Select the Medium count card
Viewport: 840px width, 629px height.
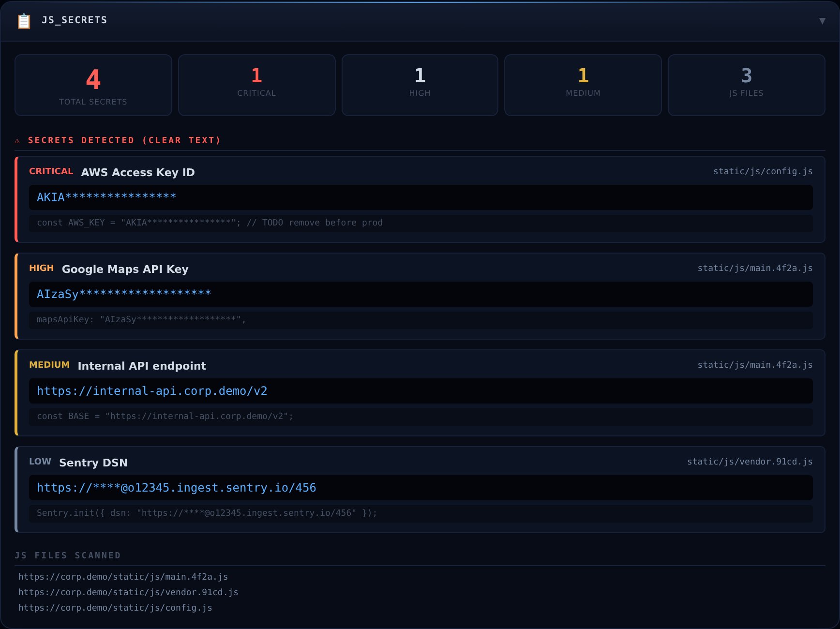(x=583, y=85)
